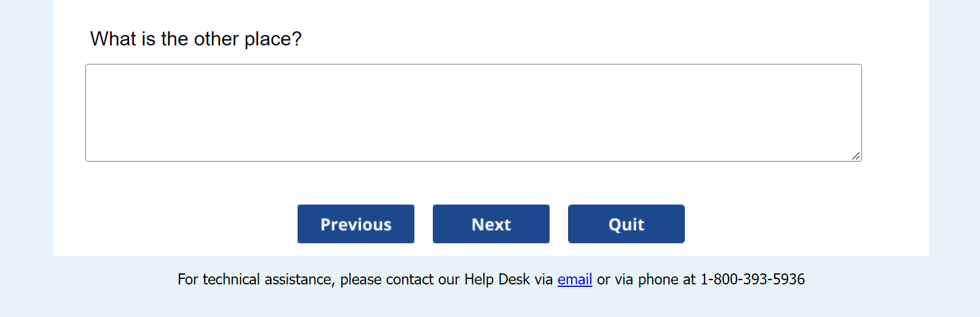Click the "What is the other place?" question label
Screen dimensions: 980x317
tap(196, 39)
